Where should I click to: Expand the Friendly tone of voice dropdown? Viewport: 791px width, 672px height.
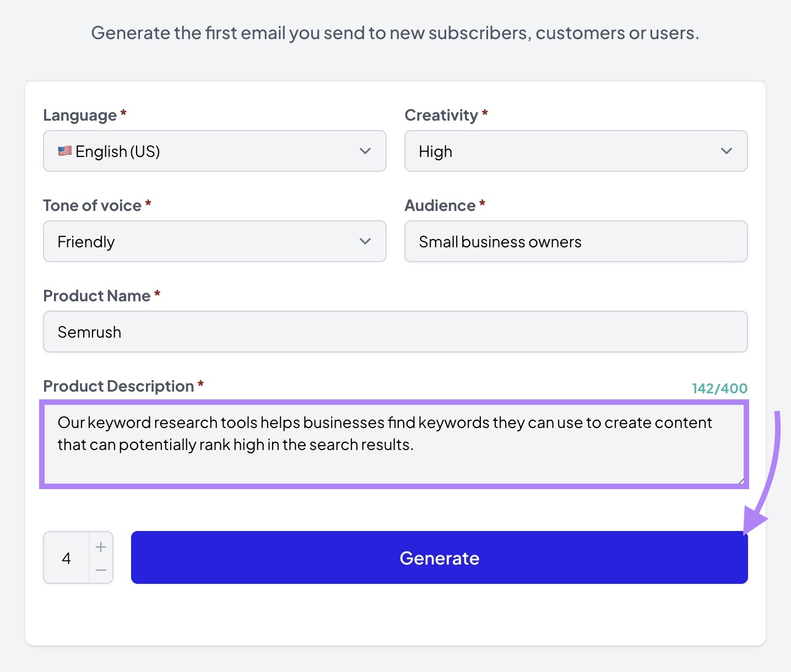(x=214, y=241)
